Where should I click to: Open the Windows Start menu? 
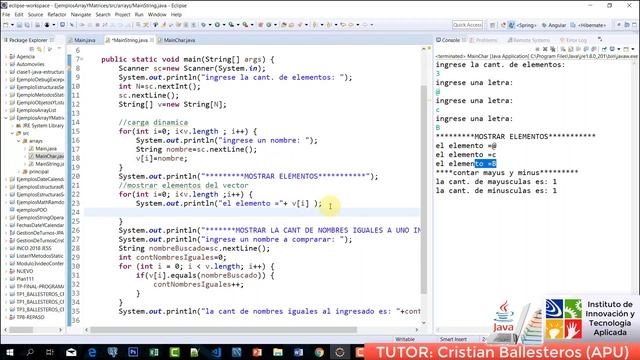(x=9, y=352)
